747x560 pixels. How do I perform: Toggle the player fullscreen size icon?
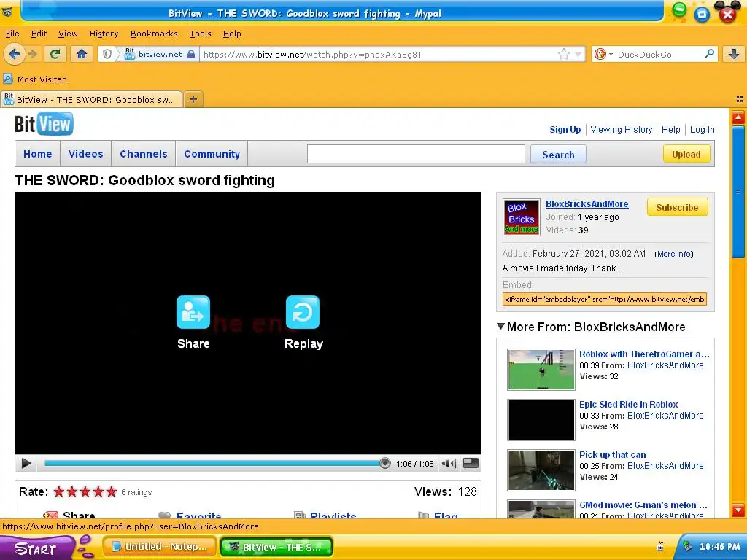click(x=471, y=463)
